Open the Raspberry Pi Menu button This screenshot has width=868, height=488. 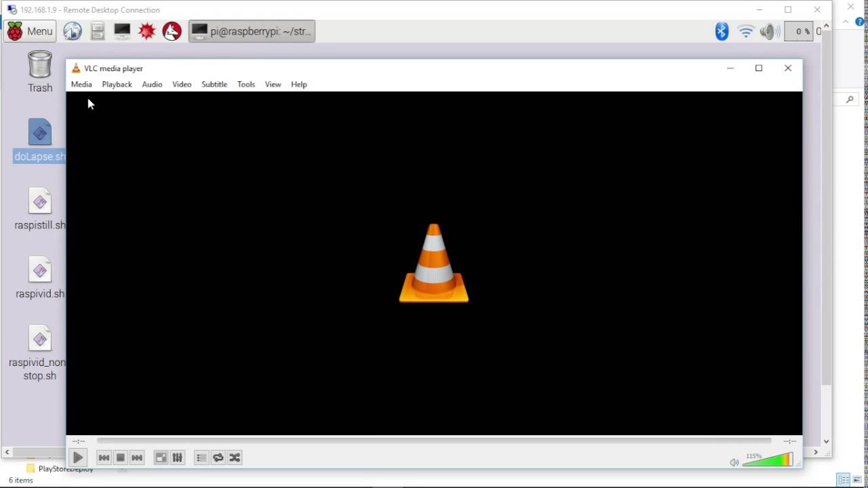pos(30,31)
